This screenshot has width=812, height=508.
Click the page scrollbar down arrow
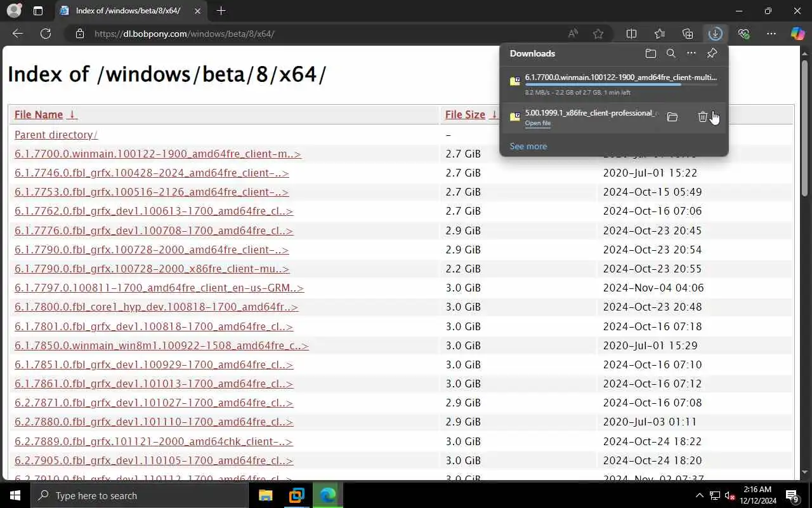[x=805, y=472]
